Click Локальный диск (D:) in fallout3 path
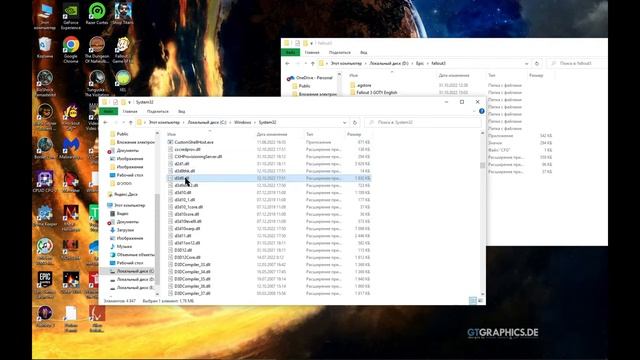This screenshot has width=640, height=360. click(389, 64)
